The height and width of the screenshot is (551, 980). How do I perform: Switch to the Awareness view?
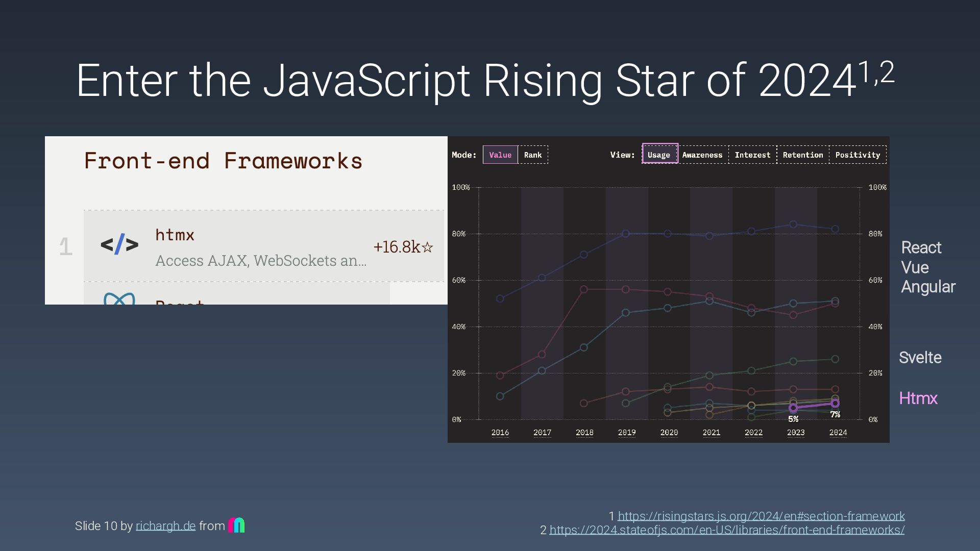(702, 155)
